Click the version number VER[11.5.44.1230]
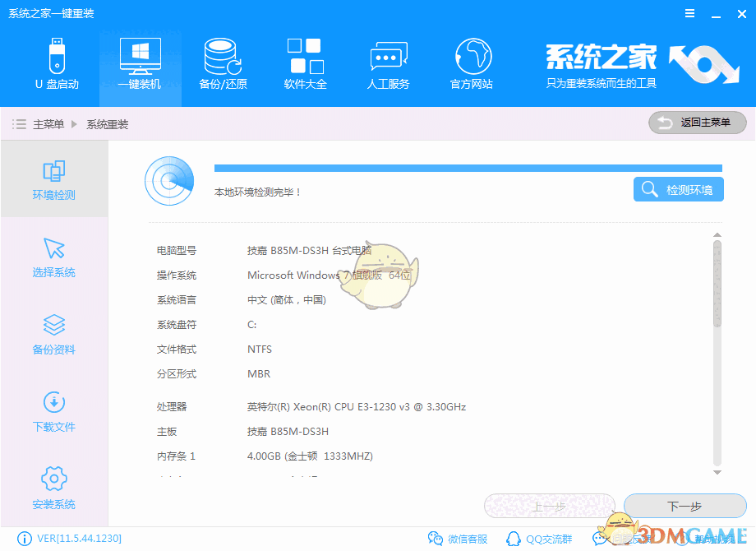Screen dimensions: 756x551 [x=66, y=539]
